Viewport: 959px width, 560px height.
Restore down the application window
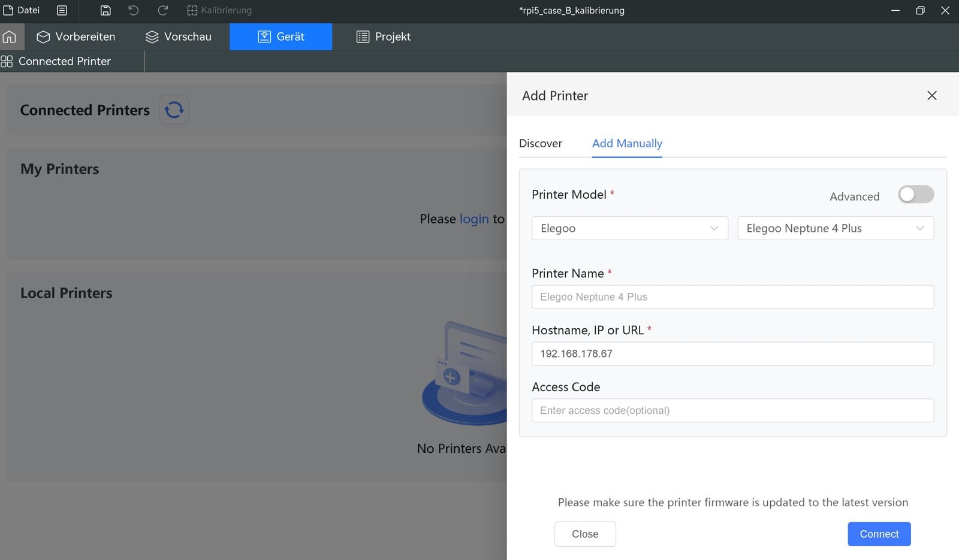[x=920, y=10]
